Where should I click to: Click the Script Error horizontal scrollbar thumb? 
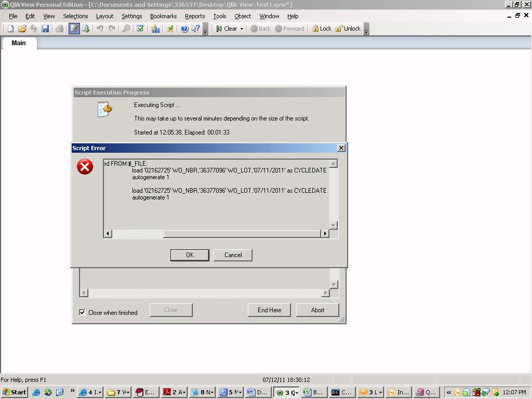point(242,233)
